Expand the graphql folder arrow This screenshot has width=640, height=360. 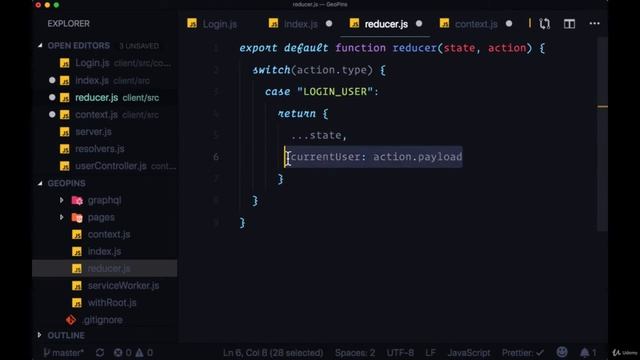coord(62,200)
